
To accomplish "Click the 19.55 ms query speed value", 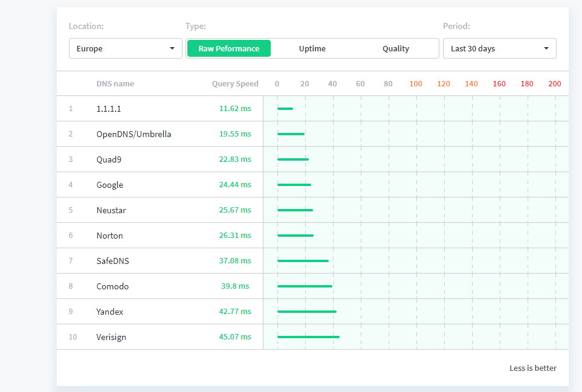I will pos(235,133).
